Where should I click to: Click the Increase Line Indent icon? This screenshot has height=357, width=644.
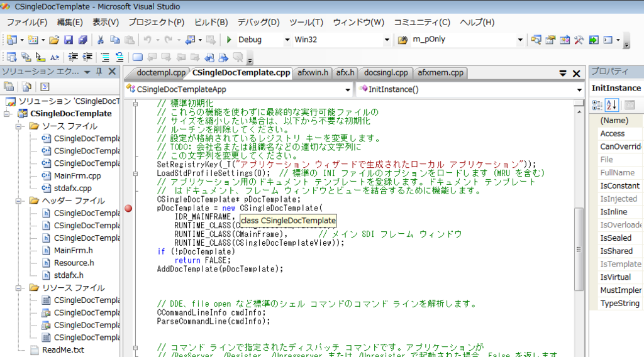coord(87,57)
